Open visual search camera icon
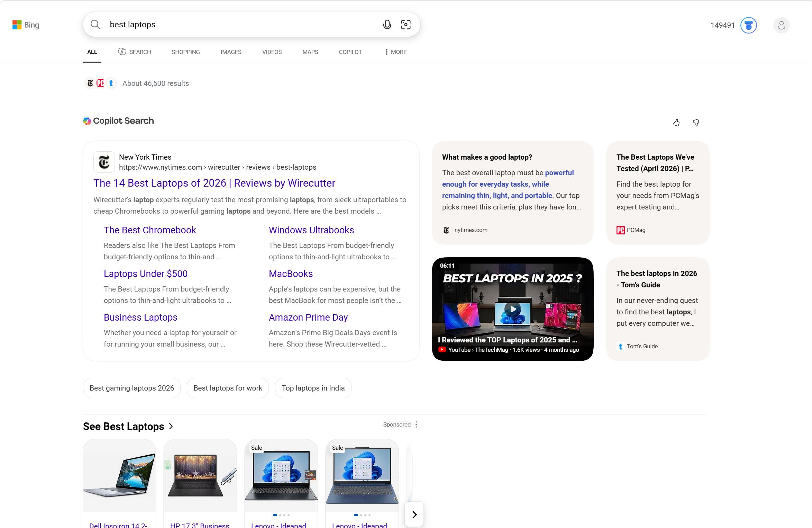Viewport: 812px width, 528px height. pos(405,25)
